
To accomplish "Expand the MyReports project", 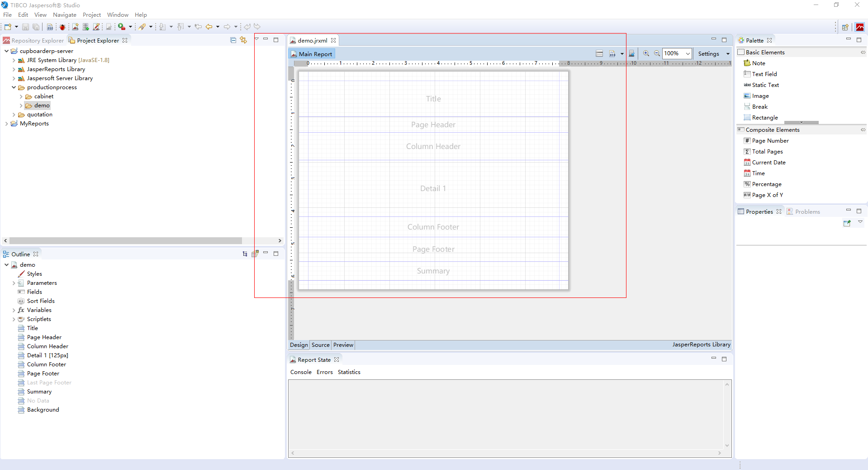I will tap(6, 124).
